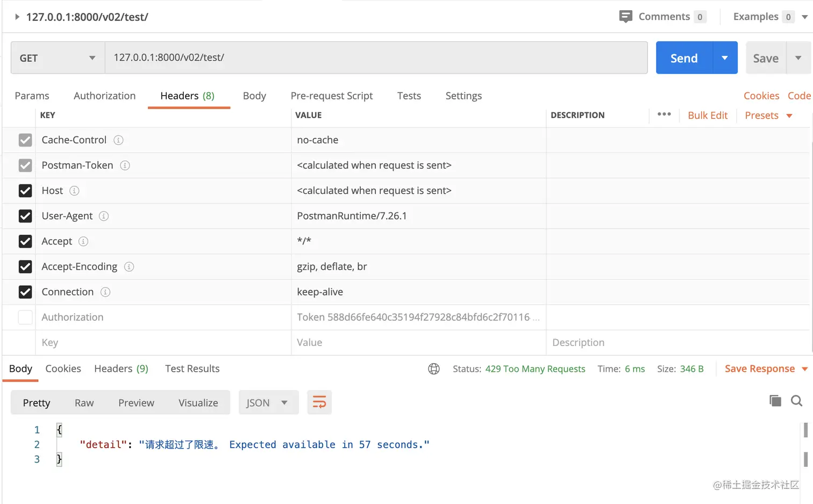The image size is (813, 504).
Task: Open the Tests tab
Action: pyautogui.click(x=409, y=96)
